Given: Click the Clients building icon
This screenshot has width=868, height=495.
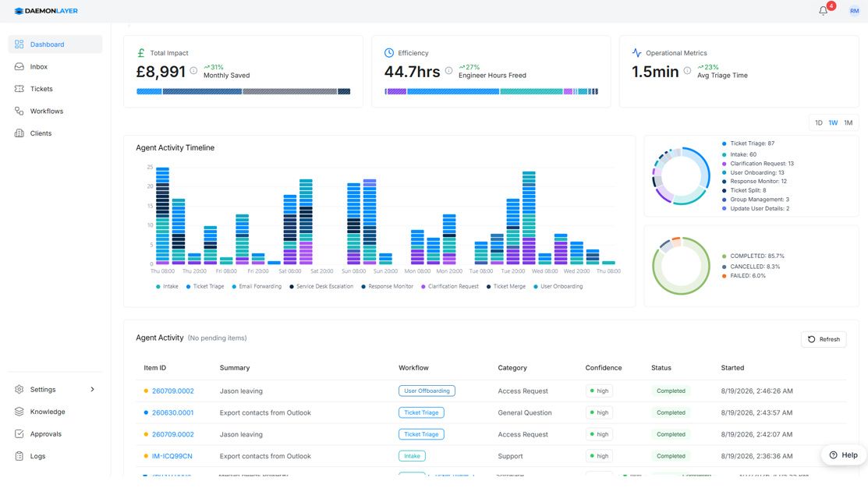Looking at the screenshot, I should [19, 133].
